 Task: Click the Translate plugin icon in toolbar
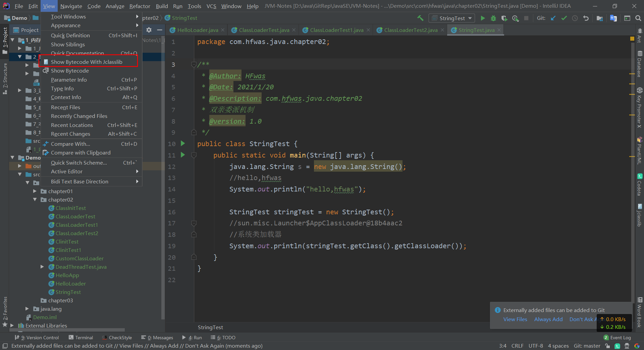(x=613, y=18)
